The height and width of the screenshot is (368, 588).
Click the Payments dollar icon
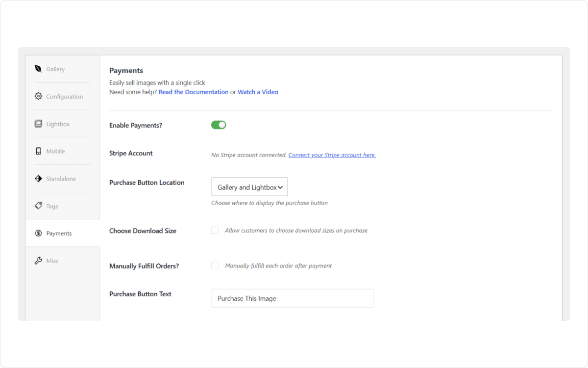tap(38, 234)
